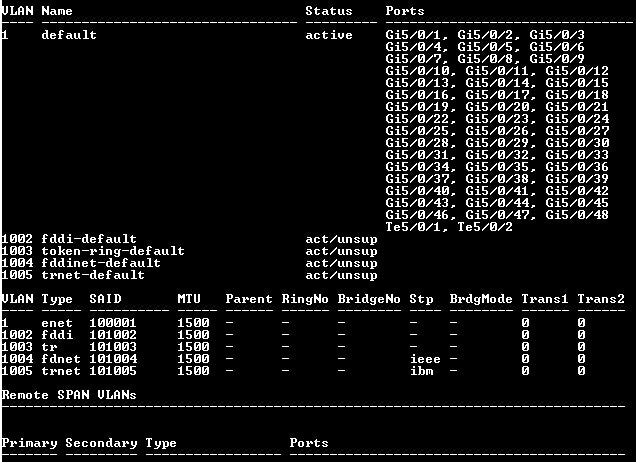636x462 pixels.
Task: Click the 'Status' column header
Action: tap(329, 11)
